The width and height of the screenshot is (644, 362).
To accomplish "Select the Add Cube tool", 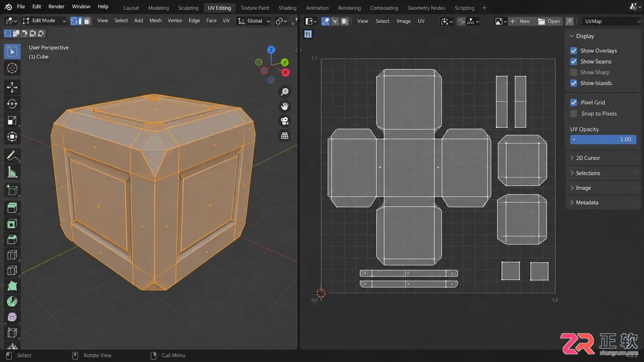I will [12, 190].
